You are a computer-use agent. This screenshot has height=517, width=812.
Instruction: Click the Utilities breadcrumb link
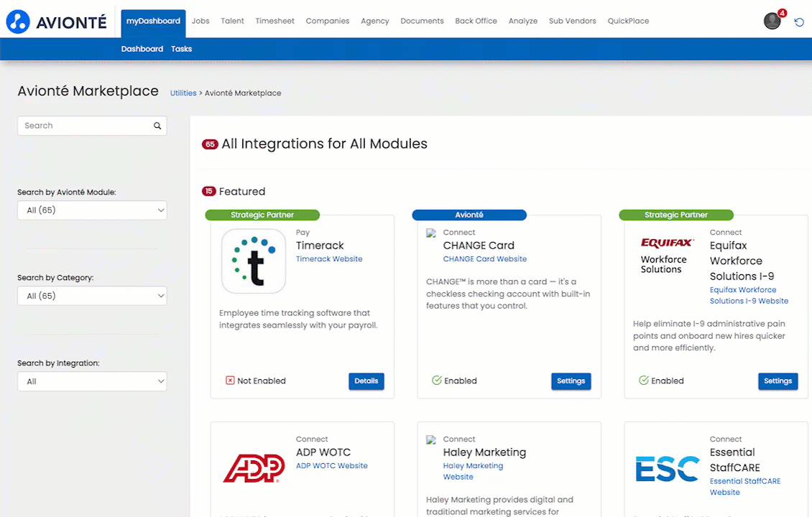tap(183, 93)
